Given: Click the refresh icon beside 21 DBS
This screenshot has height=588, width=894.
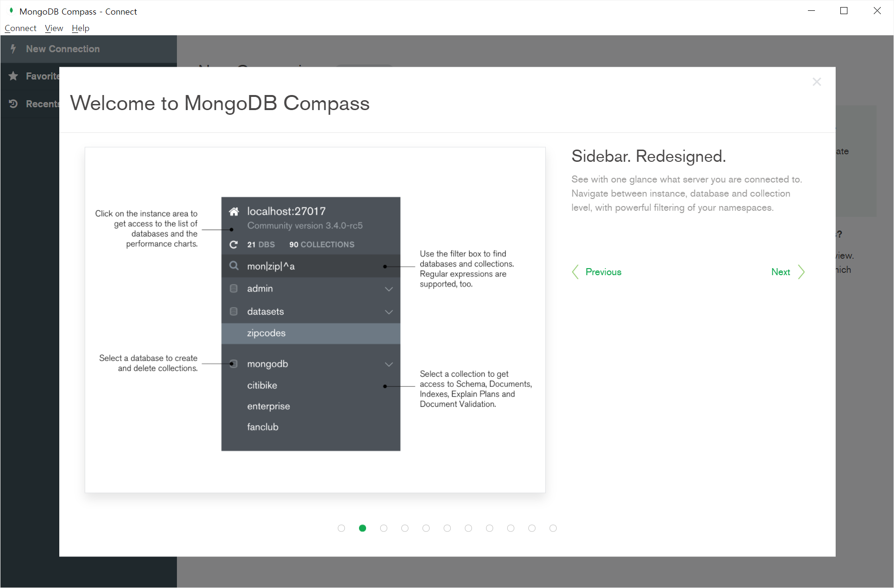Looking at the screenshot, I should [233, 245].
